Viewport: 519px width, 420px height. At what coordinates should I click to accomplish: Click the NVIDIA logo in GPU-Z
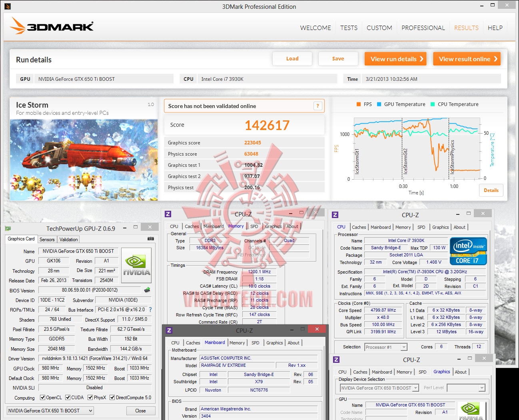pyautogui.click(x=136, y=265)
